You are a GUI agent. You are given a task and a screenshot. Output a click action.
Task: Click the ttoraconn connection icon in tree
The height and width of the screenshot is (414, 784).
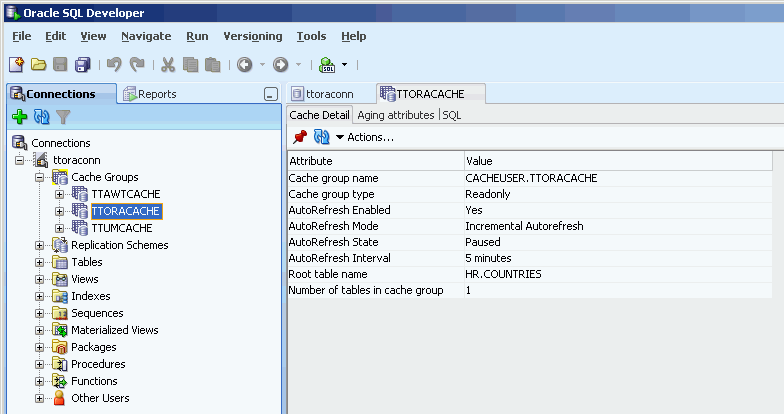click(40, 160)
